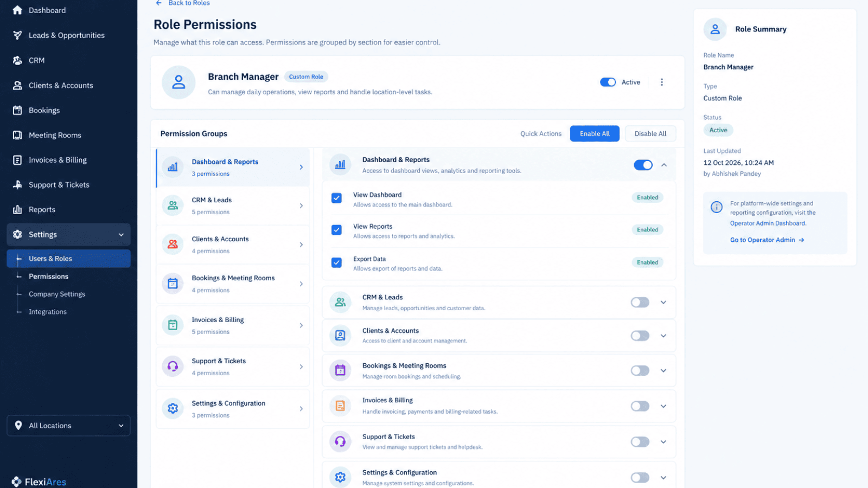This screenshot has height=488, width=868.
Task: Expand the CRM & Leads section chevron
Action: 663,303
